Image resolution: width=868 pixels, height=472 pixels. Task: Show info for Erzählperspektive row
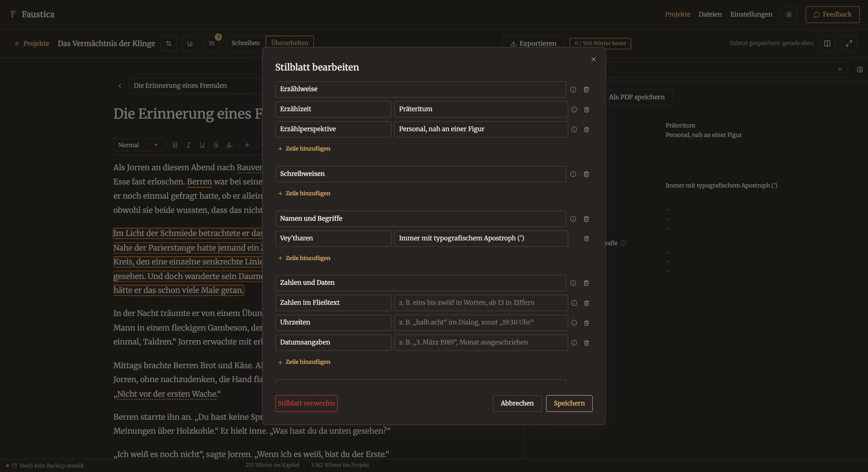(574, 129)
